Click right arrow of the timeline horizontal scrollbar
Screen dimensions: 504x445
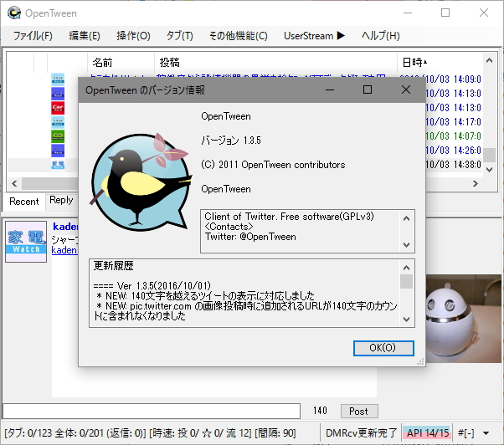476,184
